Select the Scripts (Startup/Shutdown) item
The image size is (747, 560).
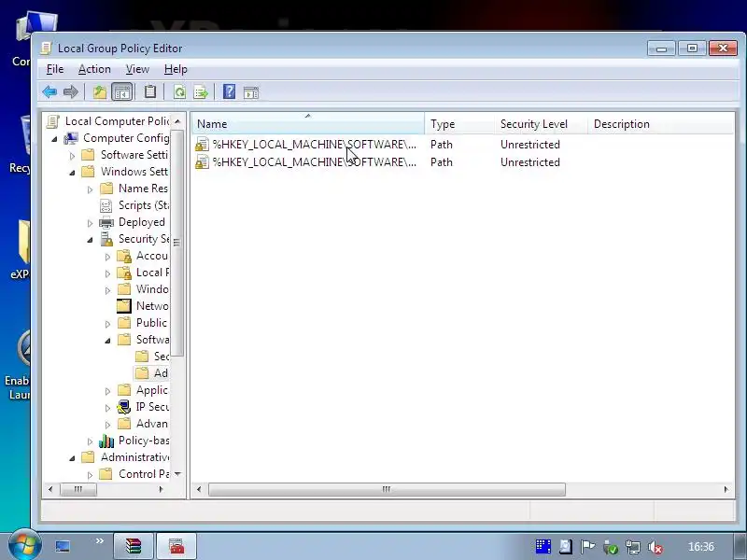tap(144, 205)
